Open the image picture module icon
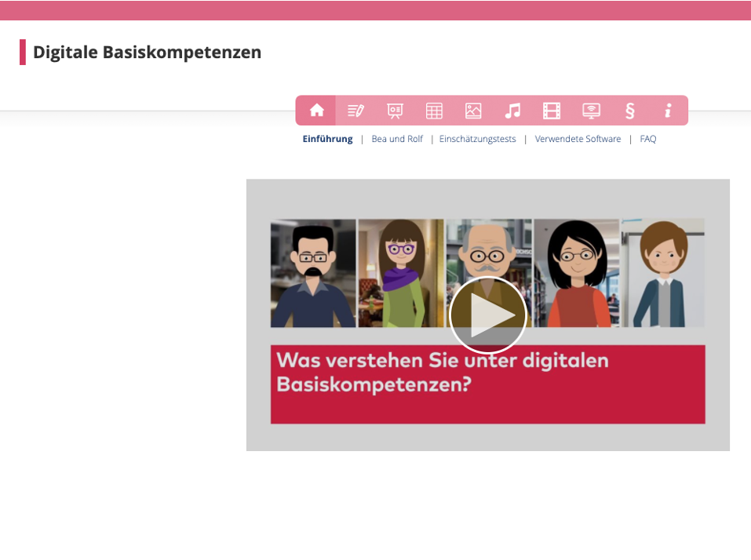Image resolution: width=751 pixels, height=560 pixels. pos(473,111)
